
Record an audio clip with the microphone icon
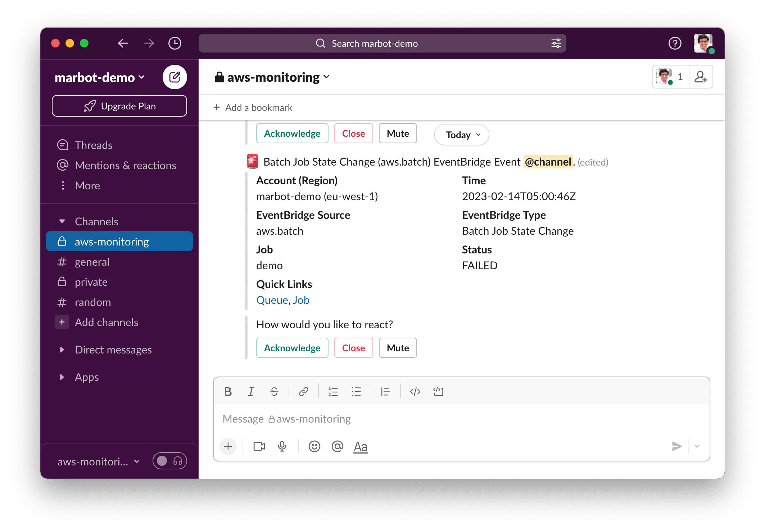pos(282,446)
